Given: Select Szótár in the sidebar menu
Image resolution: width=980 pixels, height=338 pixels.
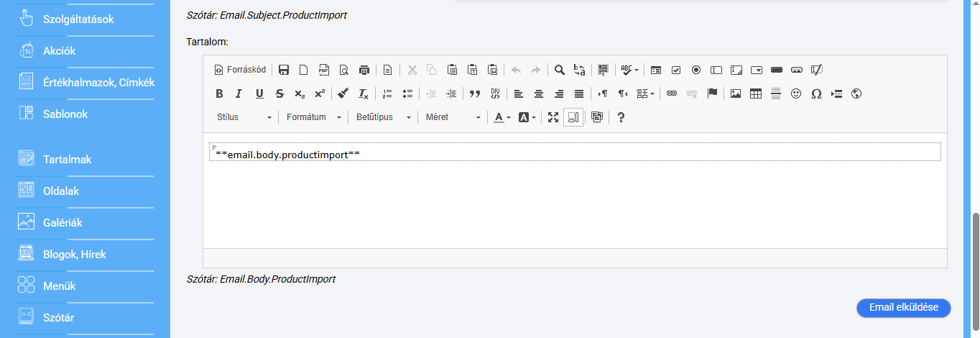Looking at the screenshot, I should pos(58,318).
